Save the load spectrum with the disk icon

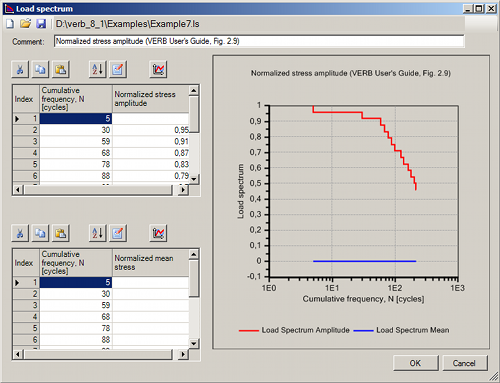(x=41, y=24)
